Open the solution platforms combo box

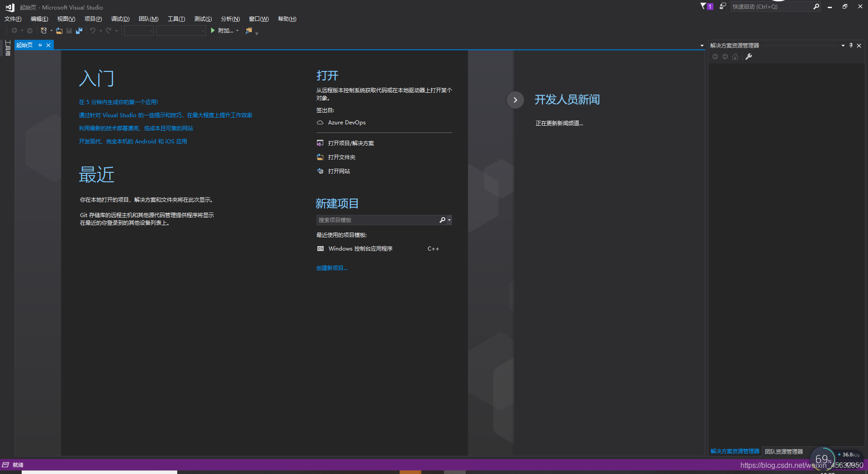181,31
